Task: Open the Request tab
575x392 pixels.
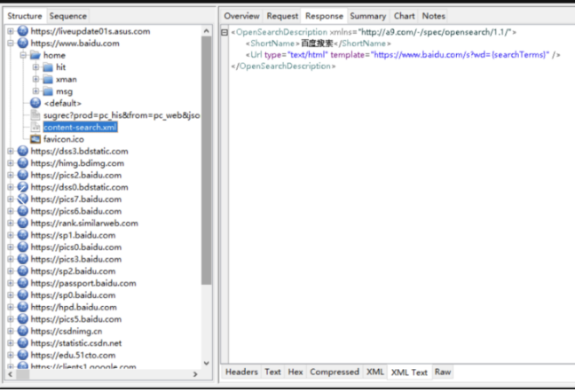Action: click(282, 16)
